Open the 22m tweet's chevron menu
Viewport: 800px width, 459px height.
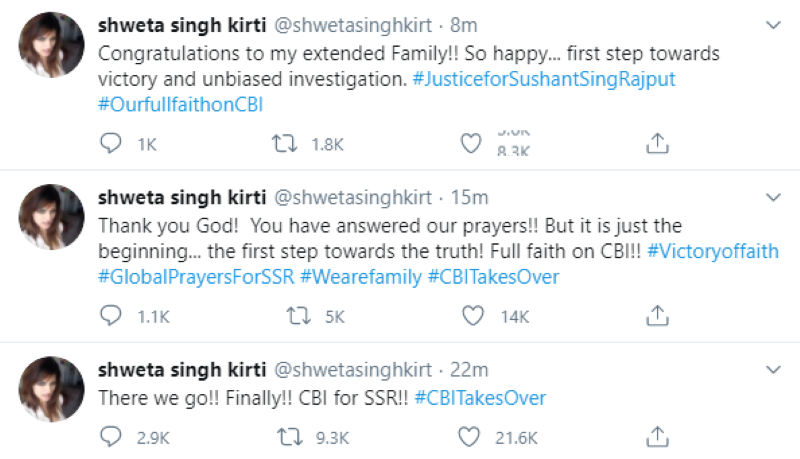click(771, 369)
